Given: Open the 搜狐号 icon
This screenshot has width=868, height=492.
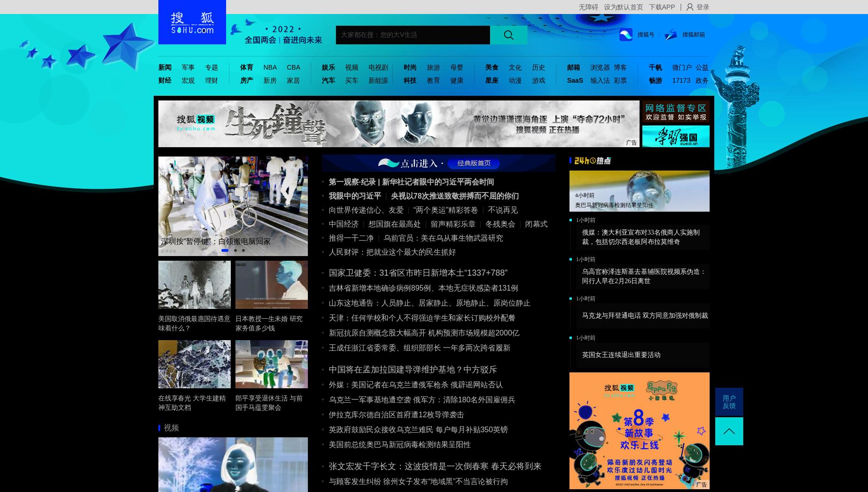Looking at the screenshot, I should 626,35.
